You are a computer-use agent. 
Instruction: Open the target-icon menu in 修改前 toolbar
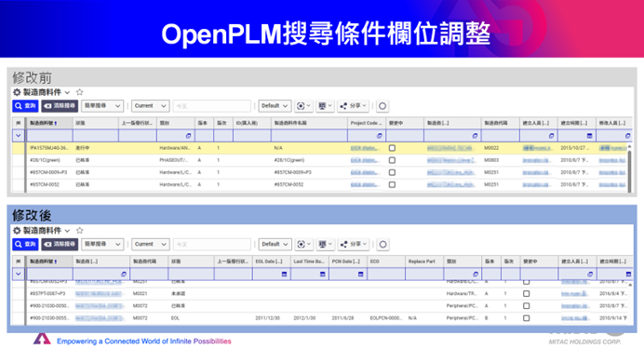point(303,106)
